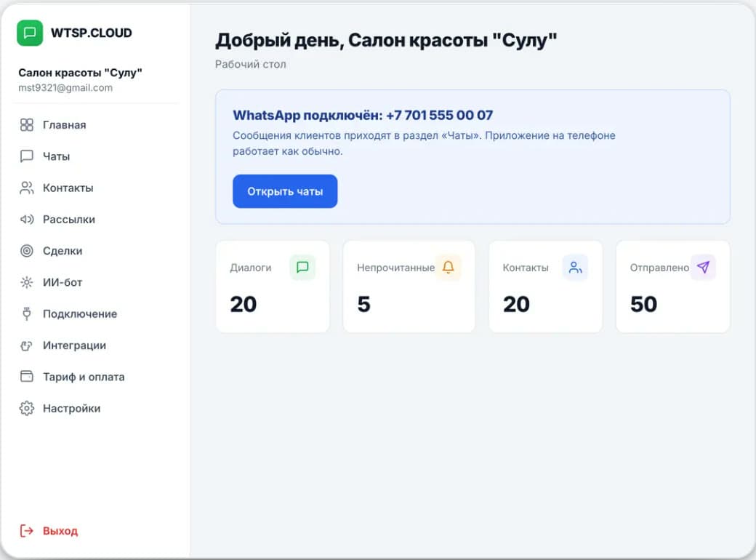This screenshot has width=756, height=560.
Task: Click the account name Салон красоты "Сулу" in sidebar
Action: (80, 72)
